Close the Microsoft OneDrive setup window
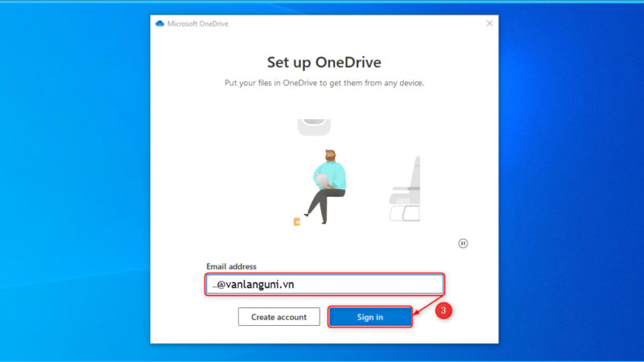 tap(489, 23)
